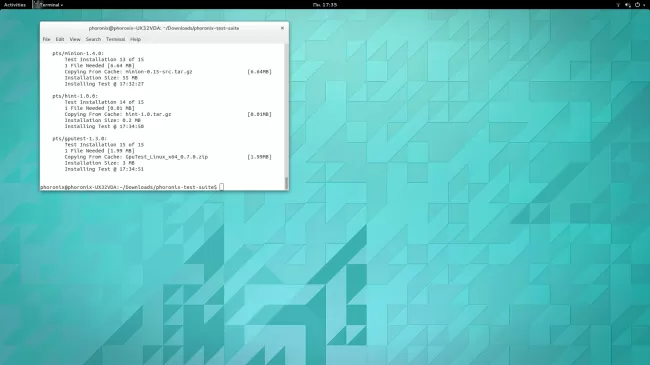Close the Terminal window

coord(282,28)
